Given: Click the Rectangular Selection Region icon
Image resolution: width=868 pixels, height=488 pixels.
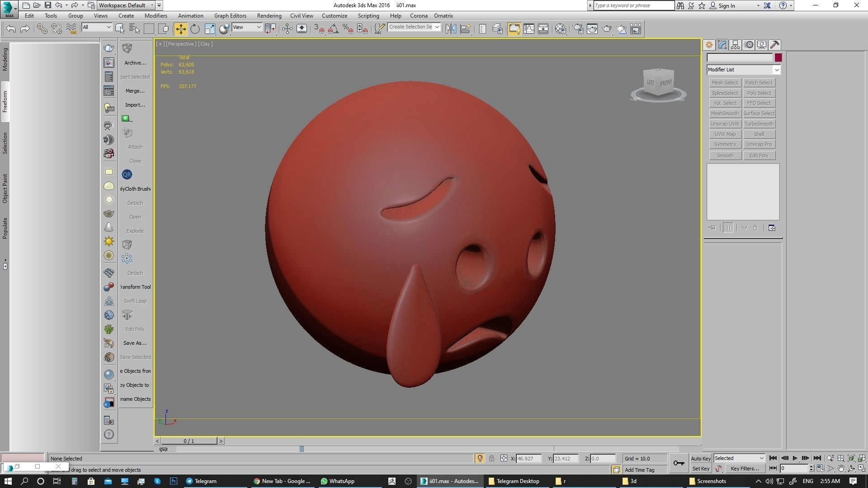Looking at the screenshot, I should tap(149, 29).
